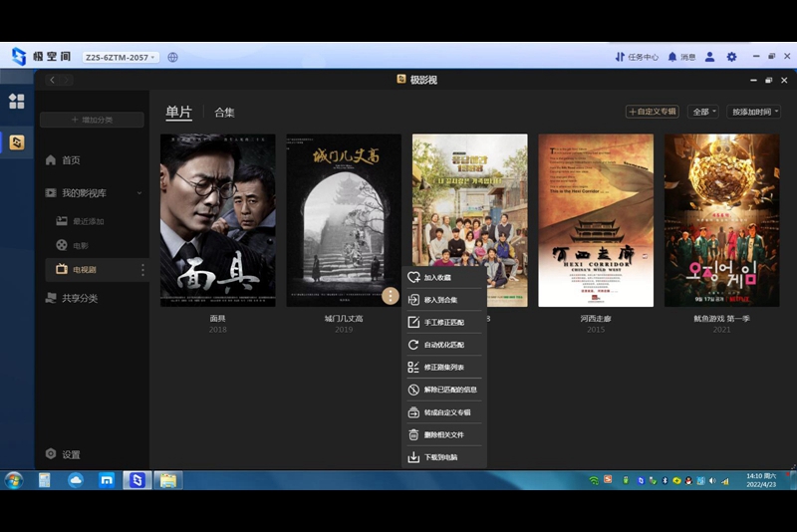Choose 手工修正匹配 from context menu
This screenshot has height=532, width=797.
tap(443, 322)
